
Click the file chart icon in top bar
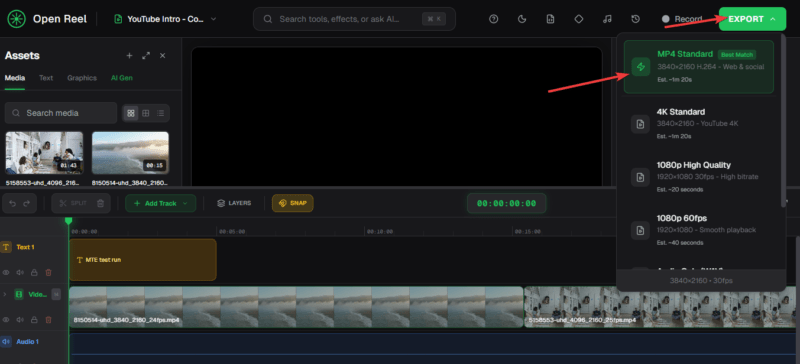[550, 19]
